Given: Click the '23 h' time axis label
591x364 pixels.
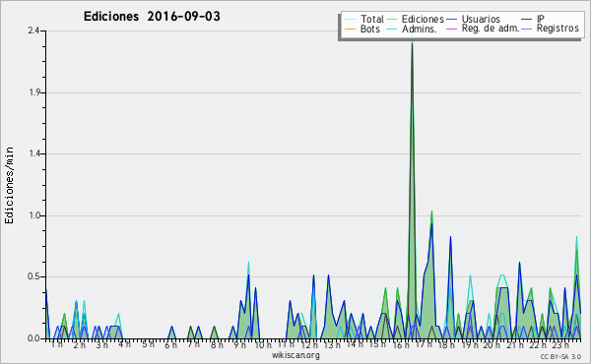Looking at the screenshot, I should pyautogui.click(x=561, y=344).
